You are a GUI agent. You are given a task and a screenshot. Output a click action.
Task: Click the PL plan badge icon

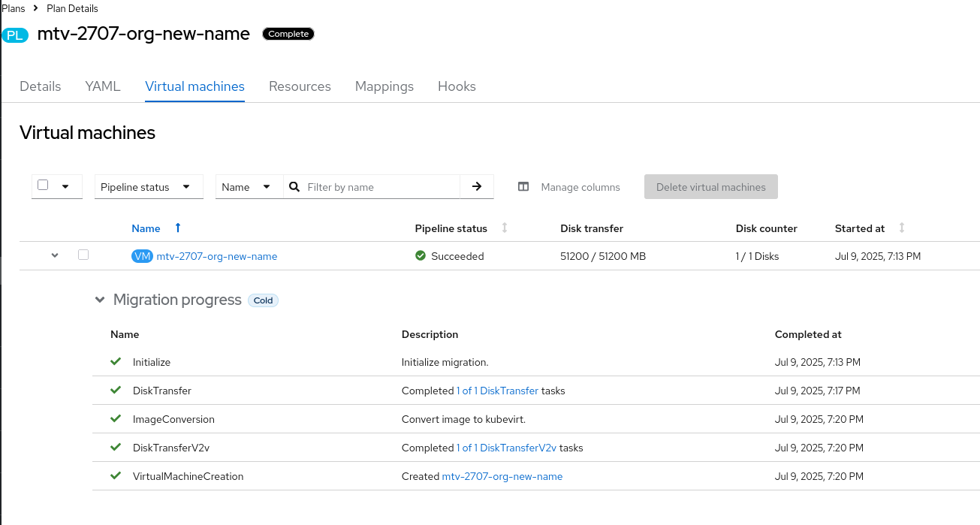(x=15, y=35)
